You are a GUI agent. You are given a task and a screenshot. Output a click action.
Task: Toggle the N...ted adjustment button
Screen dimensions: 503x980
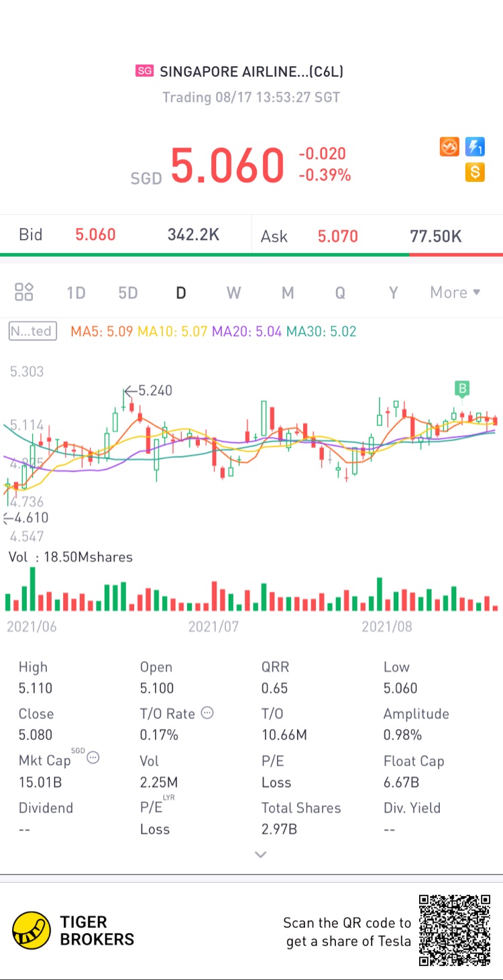[32, 331]
